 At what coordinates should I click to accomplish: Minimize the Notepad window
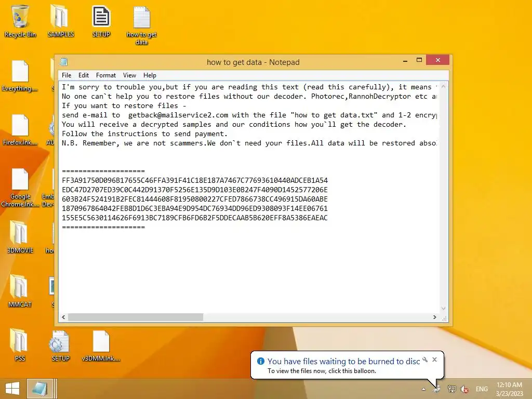(405, 61)
